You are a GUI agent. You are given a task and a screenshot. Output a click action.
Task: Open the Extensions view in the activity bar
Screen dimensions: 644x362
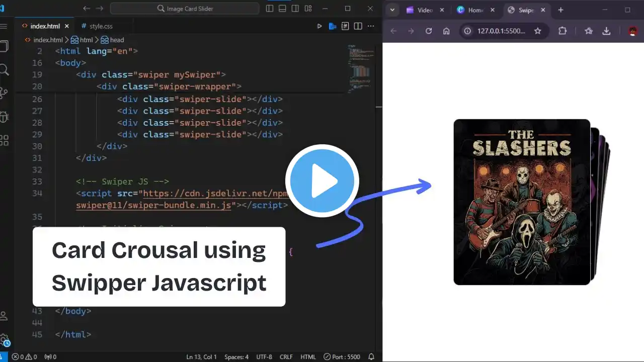pyautogui.click(x=5, y=140)
